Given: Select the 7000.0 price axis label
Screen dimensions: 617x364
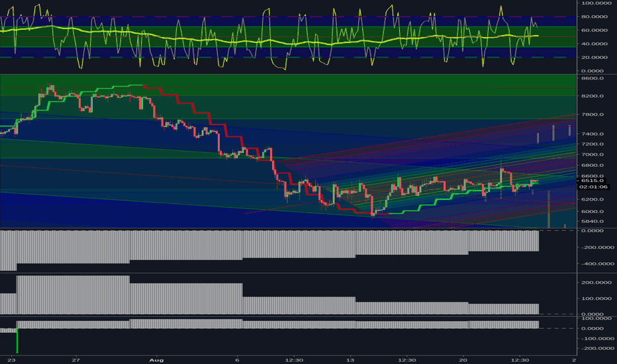Looking at the screenshot, I should pyautogui.click(x=593, y=155).
